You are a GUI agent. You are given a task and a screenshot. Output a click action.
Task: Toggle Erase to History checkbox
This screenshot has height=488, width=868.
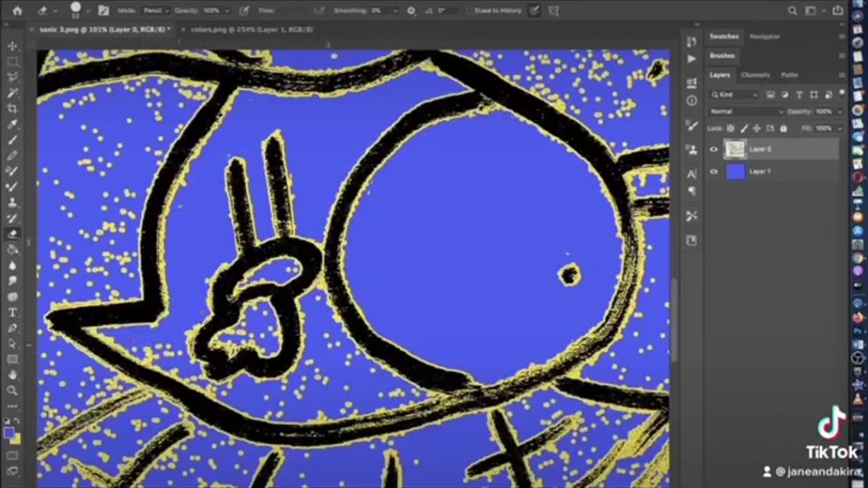[x=469, y=11]
